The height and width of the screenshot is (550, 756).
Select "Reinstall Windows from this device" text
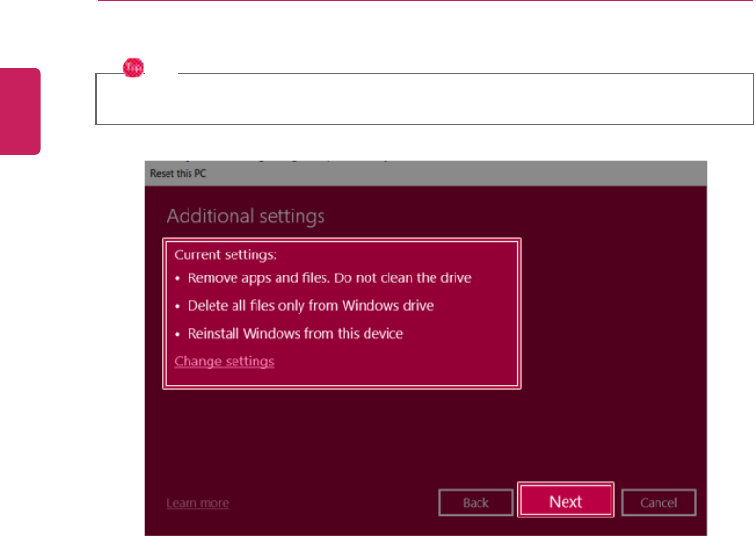295,334
